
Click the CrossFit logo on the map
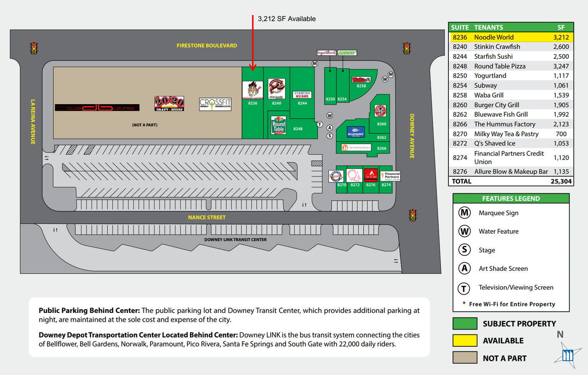click(215, 104)
